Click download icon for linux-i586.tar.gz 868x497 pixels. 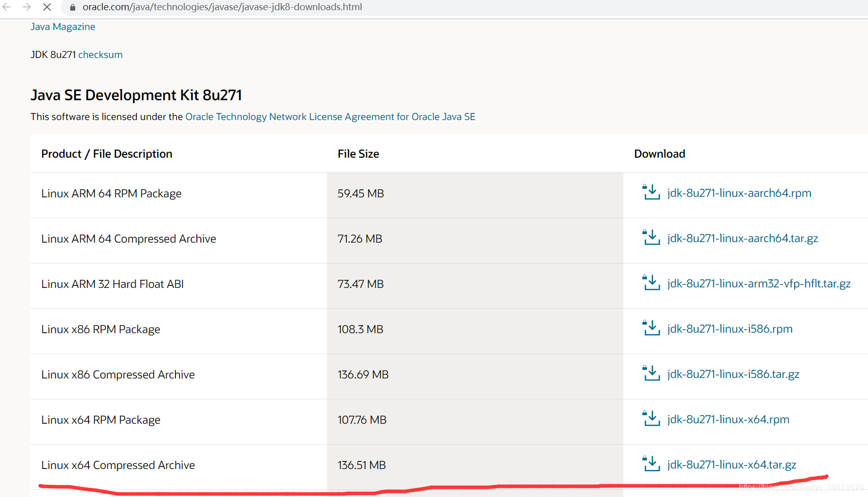point(651,373)
